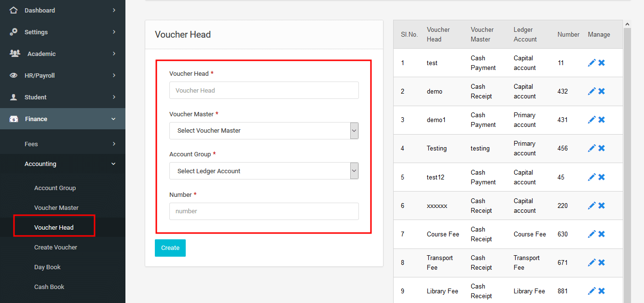Viewport: 644px width, 303px height.
Task: Open Day Book in sidebar
Action: click(47, 267)
